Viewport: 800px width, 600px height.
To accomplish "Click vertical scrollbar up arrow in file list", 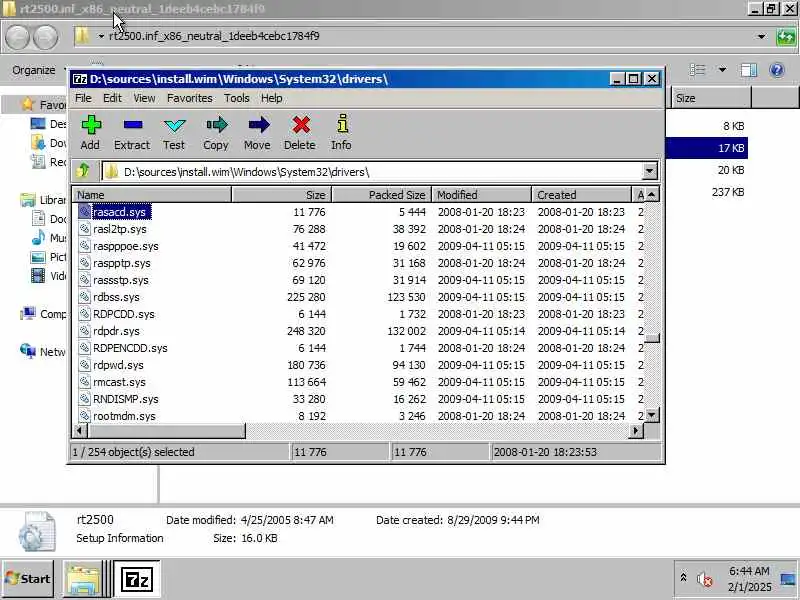I will [652, 194].
